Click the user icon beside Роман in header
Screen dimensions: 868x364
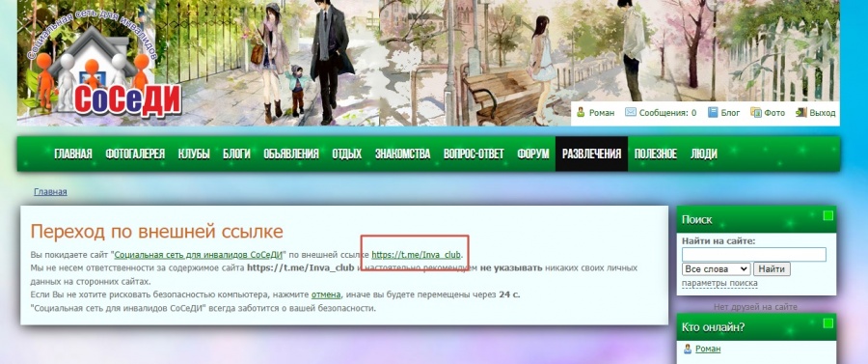pyautogui.click(x=581, y=112)
